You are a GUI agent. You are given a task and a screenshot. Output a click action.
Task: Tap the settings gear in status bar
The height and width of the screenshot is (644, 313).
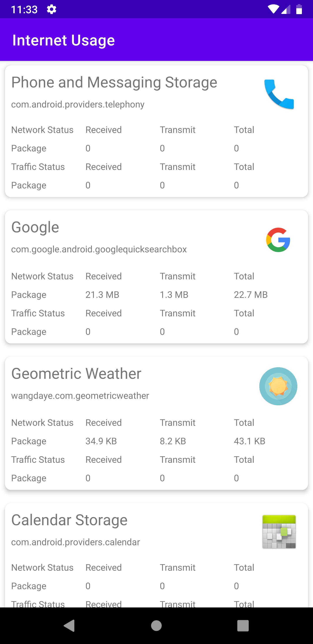pyautogui.click(x=52, y=10)
